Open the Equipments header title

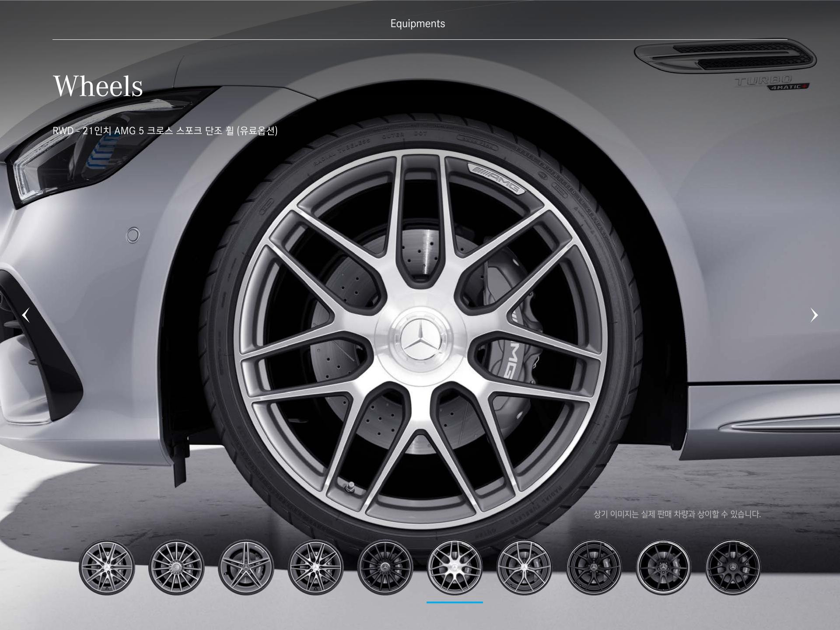tap(418, 24)
